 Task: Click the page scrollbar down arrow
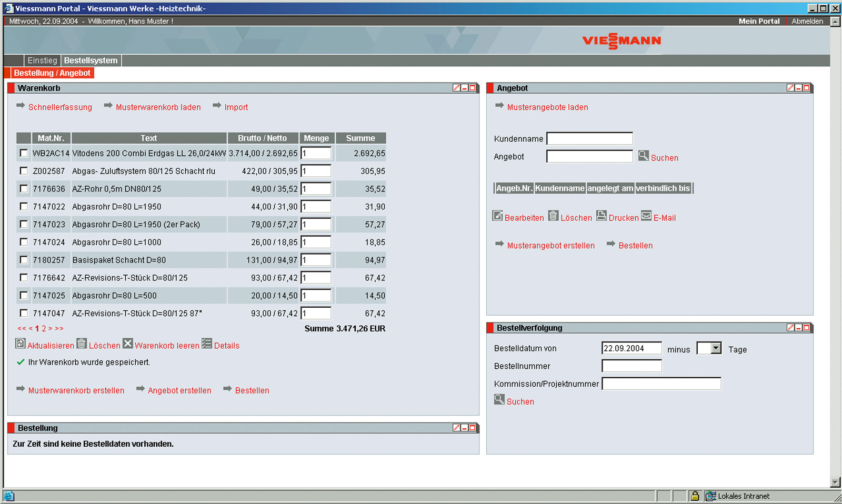835,482
